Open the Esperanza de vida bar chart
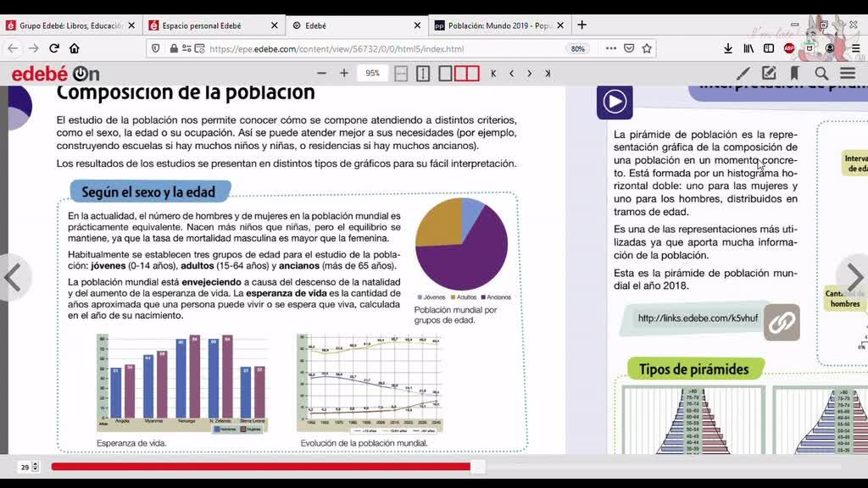 [182, 384]
